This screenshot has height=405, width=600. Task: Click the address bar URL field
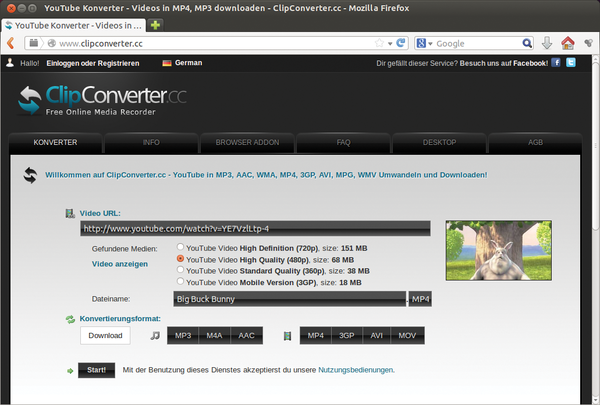click(215, 43)
